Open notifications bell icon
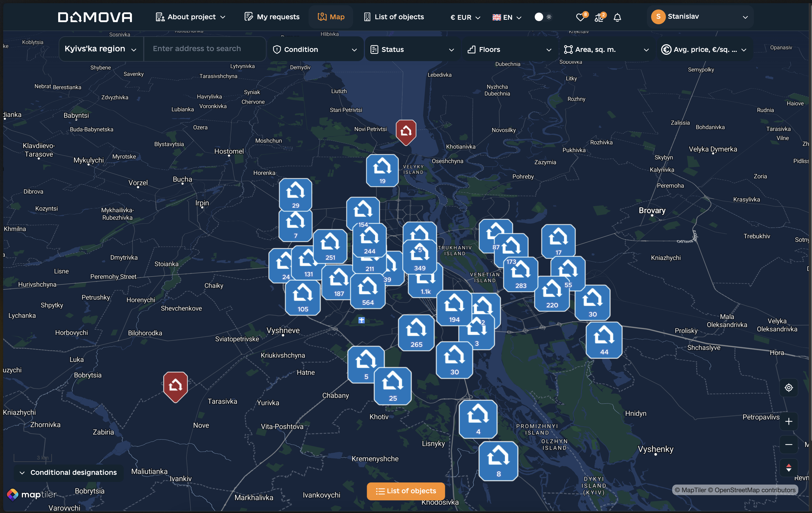 point(617,17)
